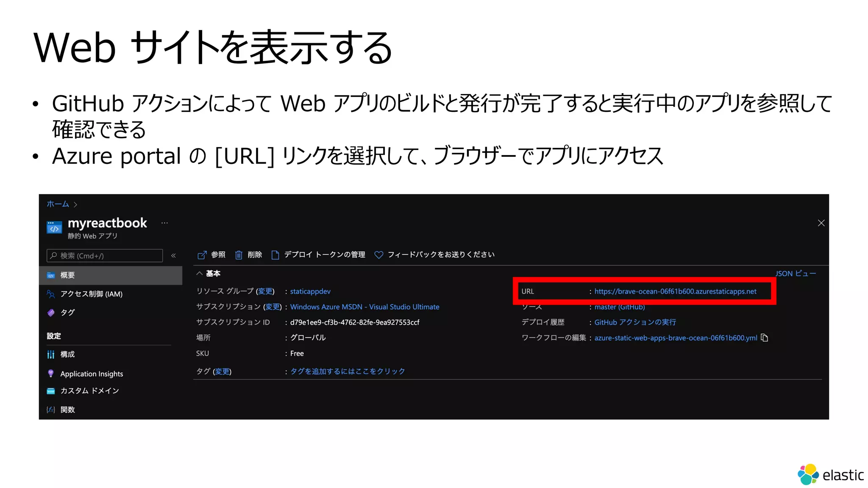868x488 pixels.
Task: Close the myreactbook blade with X
Action: click(821, 223)
